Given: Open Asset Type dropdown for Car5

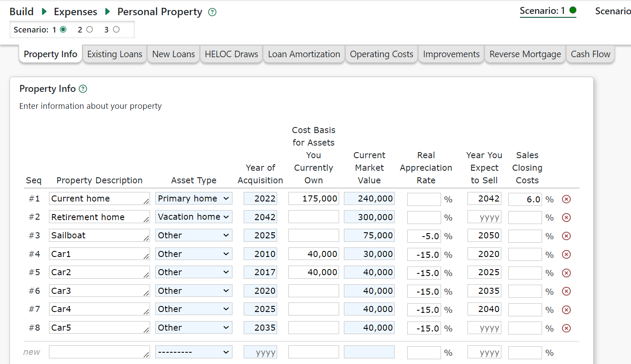Looking at the screenshot, I should (194, 328).
